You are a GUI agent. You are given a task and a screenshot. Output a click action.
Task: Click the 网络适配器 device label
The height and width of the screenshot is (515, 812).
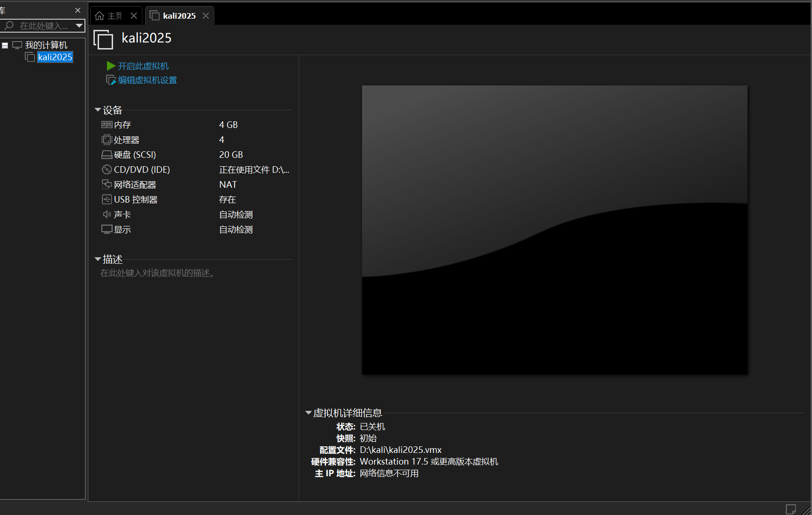tap(135, 184)
